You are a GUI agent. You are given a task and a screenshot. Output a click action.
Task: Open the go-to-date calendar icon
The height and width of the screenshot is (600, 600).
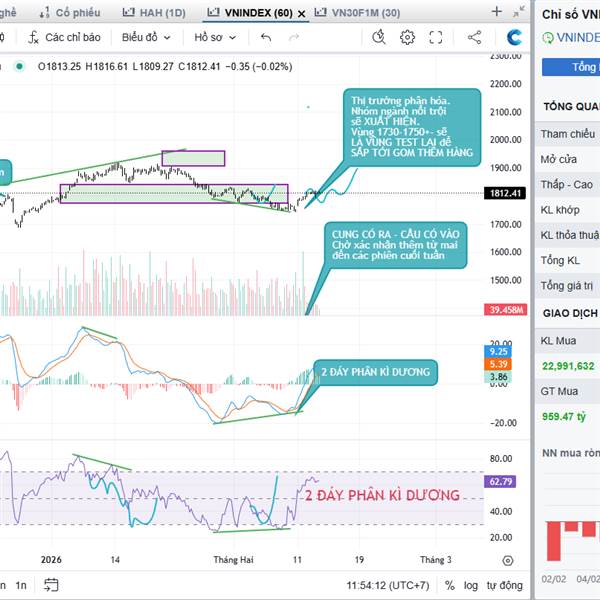51,585
